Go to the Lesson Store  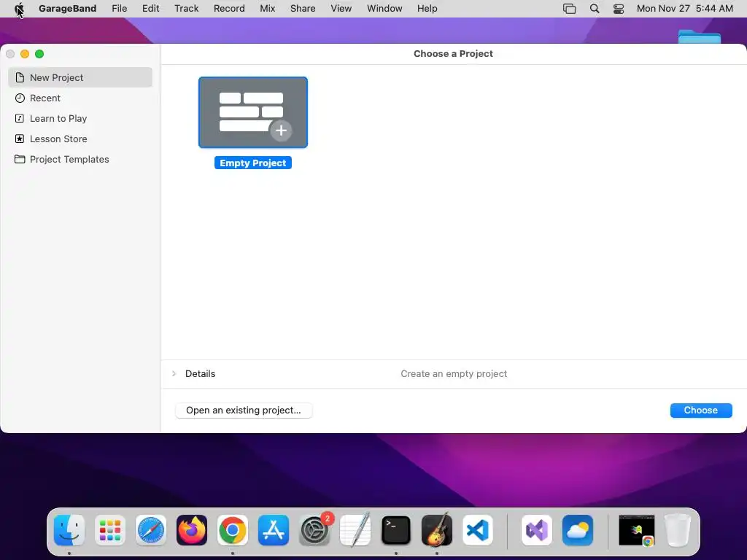80,139
